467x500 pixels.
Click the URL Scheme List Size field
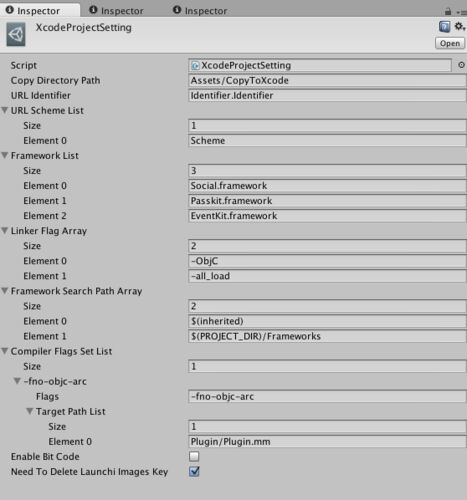pos(327,126)
